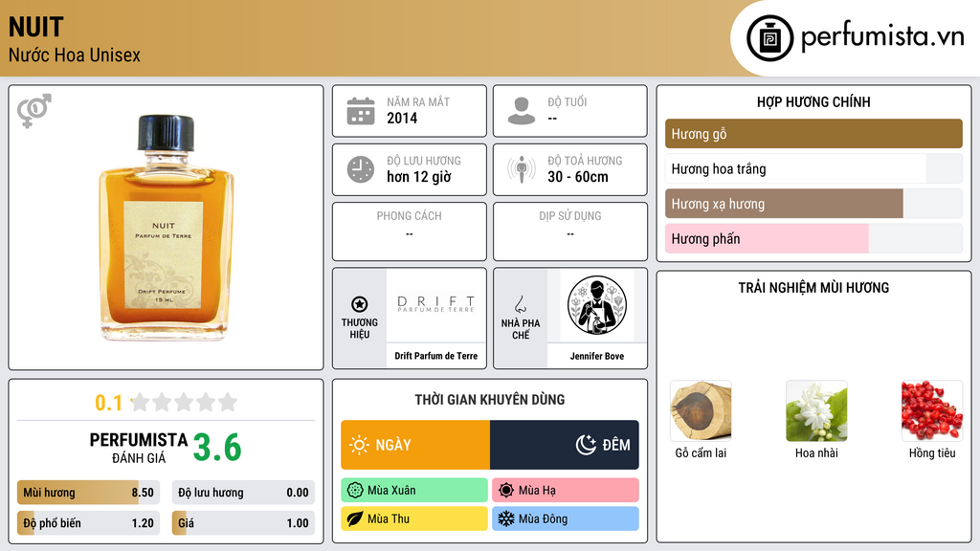Open the NUIT perfume bottle image

tap(166, 228)
